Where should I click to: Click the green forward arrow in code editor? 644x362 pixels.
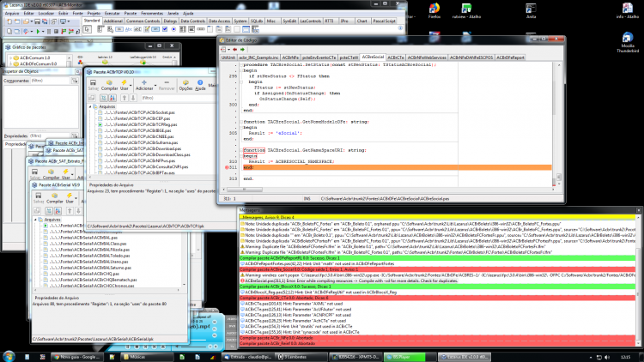pyautogui.click(x=242, y=49)
